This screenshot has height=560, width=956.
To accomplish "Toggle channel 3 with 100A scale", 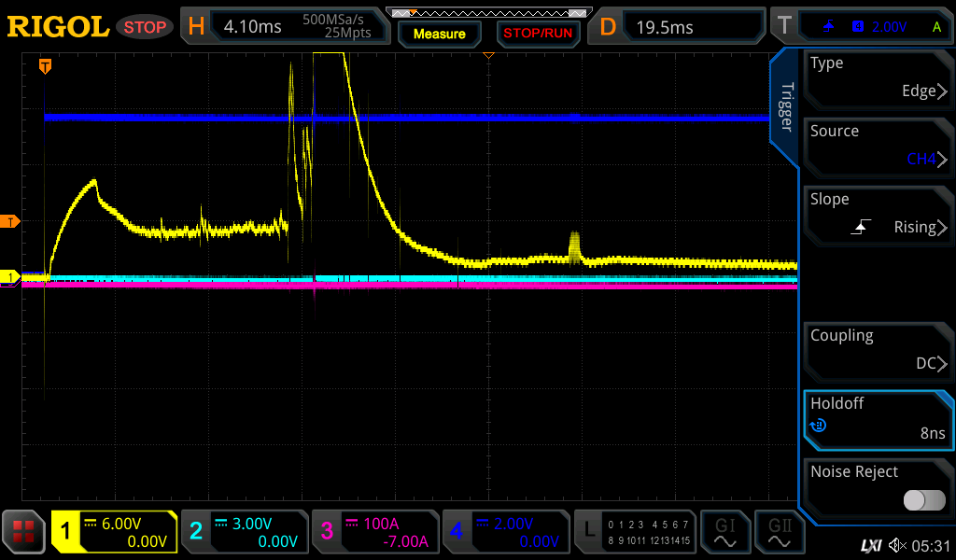I will coord(374,532).
